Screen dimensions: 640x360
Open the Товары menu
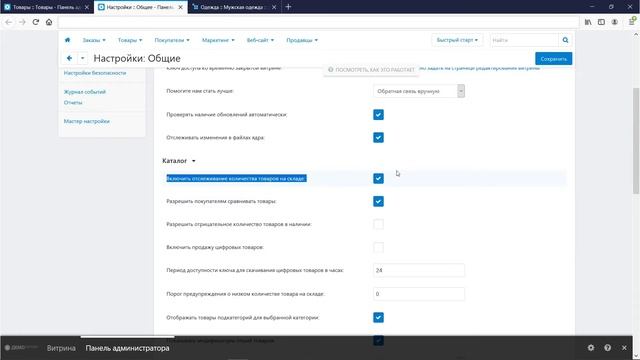point(130,40)
